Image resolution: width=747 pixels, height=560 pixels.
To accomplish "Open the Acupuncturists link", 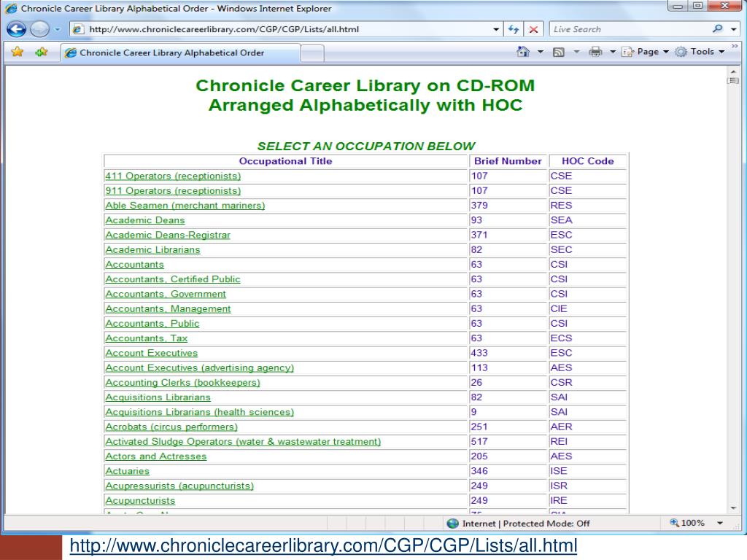I will (x=140, y=500).
